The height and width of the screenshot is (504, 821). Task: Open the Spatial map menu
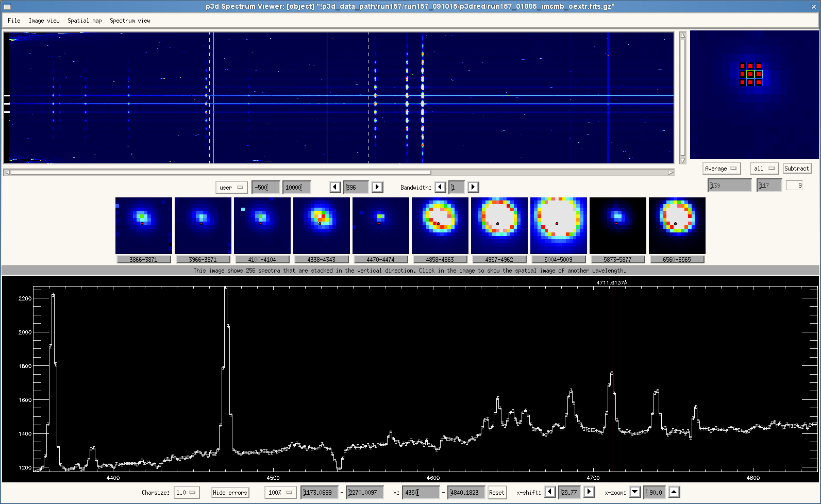85,21
